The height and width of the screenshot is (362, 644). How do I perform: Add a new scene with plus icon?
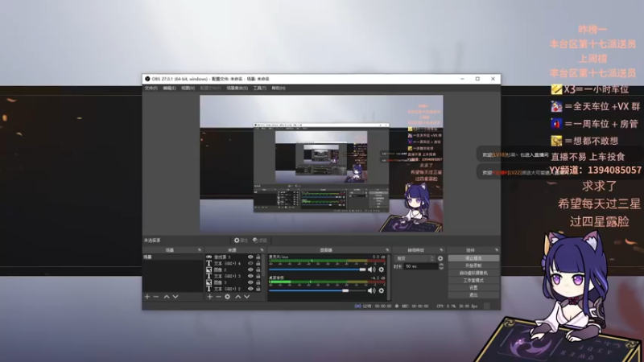pos(147,296)
